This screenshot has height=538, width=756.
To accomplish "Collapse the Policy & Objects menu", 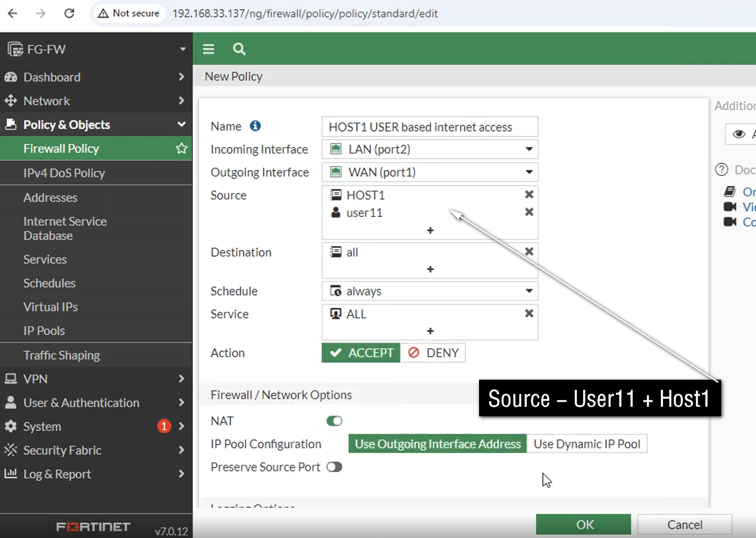I will (96, 125).
